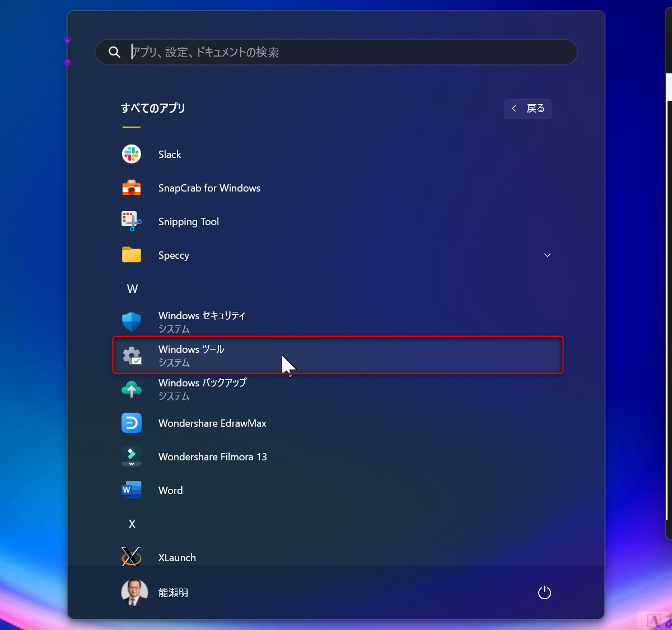The image size is (672, 630).
Task: Launch XLaunch X icon
Action: coord(132,557)
